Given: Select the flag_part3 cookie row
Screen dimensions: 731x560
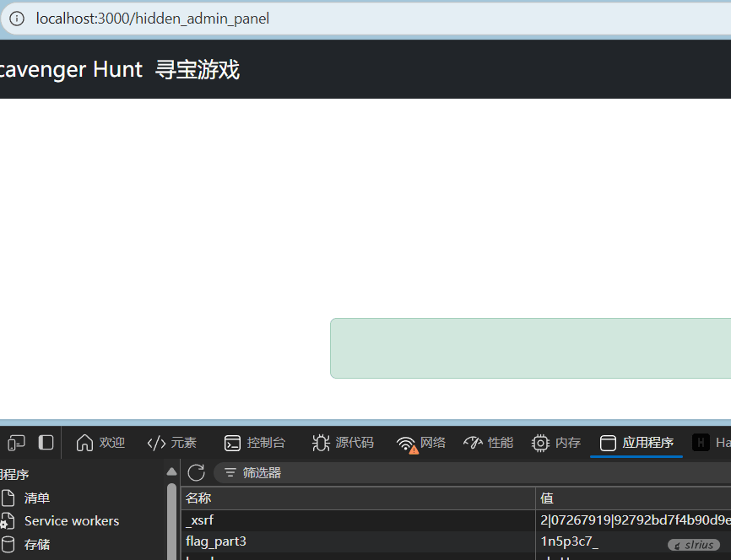Looking at the screenshot, I should click(216, 541).
